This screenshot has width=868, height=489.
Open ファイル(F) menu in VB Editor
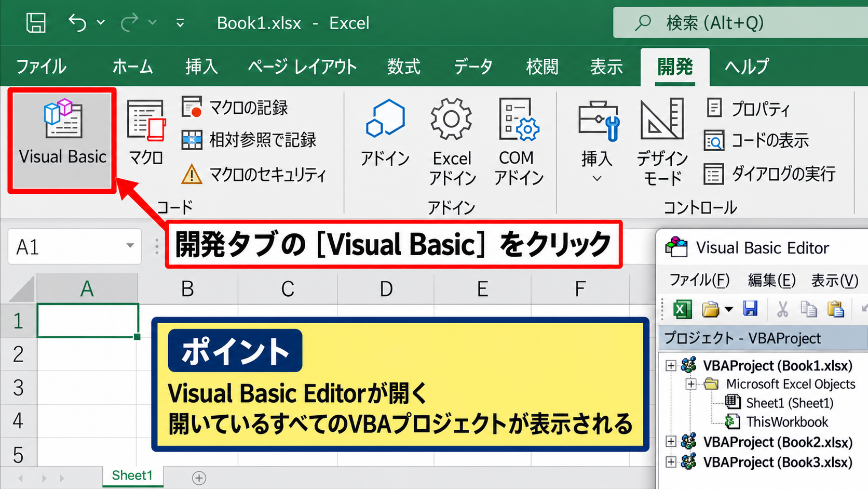click(699, 280)
